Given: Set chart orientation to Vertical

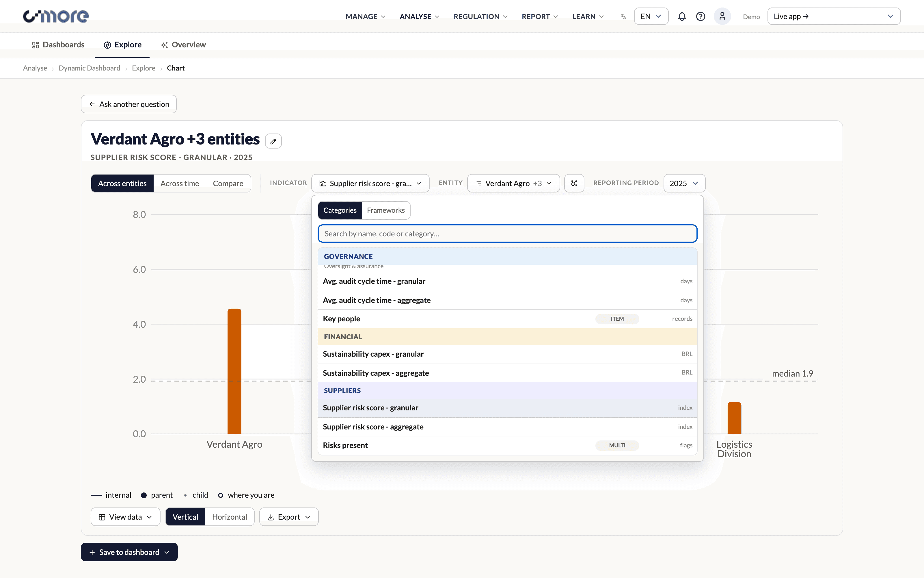Looking at the screenshot, I should coord(185,516).
